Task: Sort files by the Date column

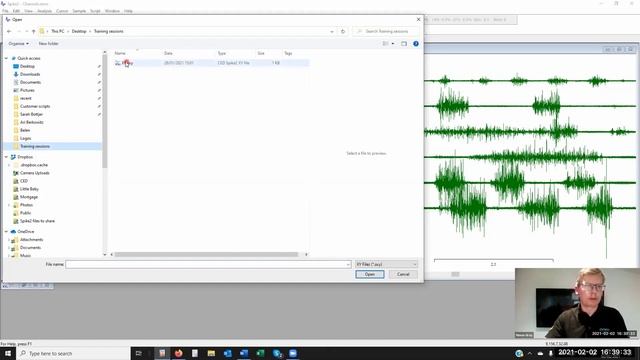Action: [x=168, y=53]
